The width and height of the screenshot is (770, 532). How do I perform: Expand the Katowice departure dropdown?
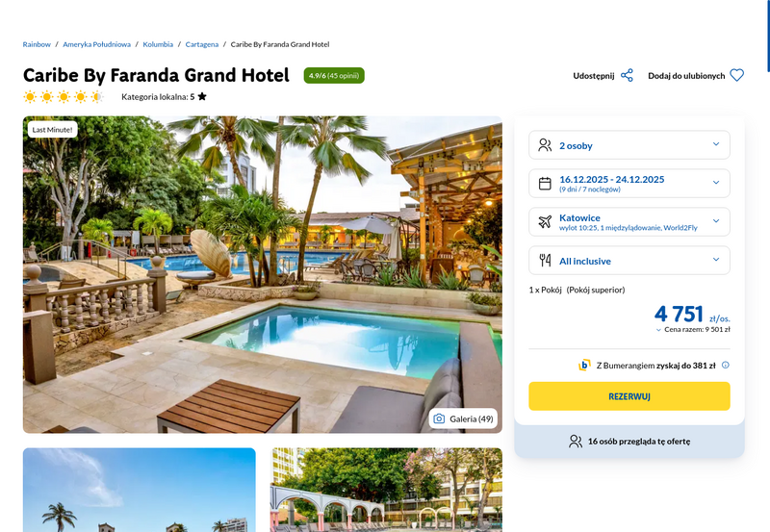tap(629, 222)
